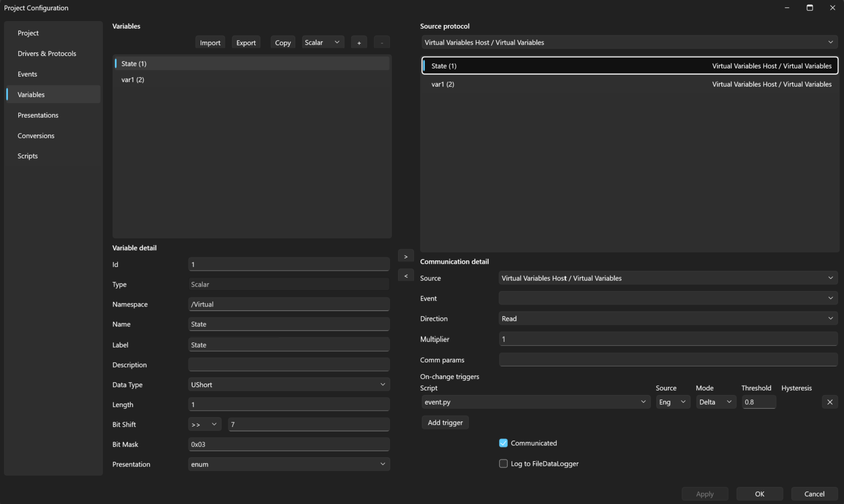The image size is (844, 504).
Task: Click the Bit Mask input field
Action: coord(289,444)
